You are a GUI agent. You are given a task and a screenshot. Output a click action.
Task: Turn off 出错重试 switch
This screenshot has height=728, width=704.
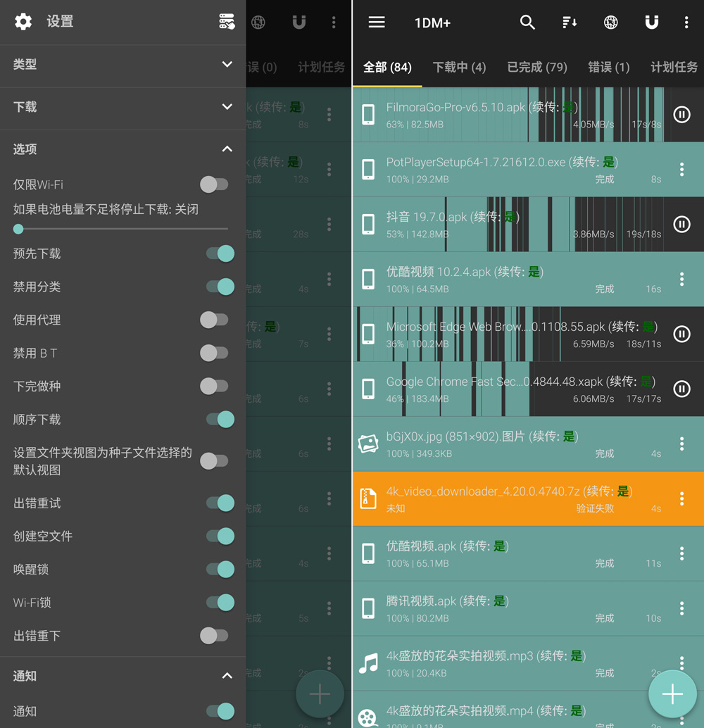pyautogui.click(x=220, y=503)
